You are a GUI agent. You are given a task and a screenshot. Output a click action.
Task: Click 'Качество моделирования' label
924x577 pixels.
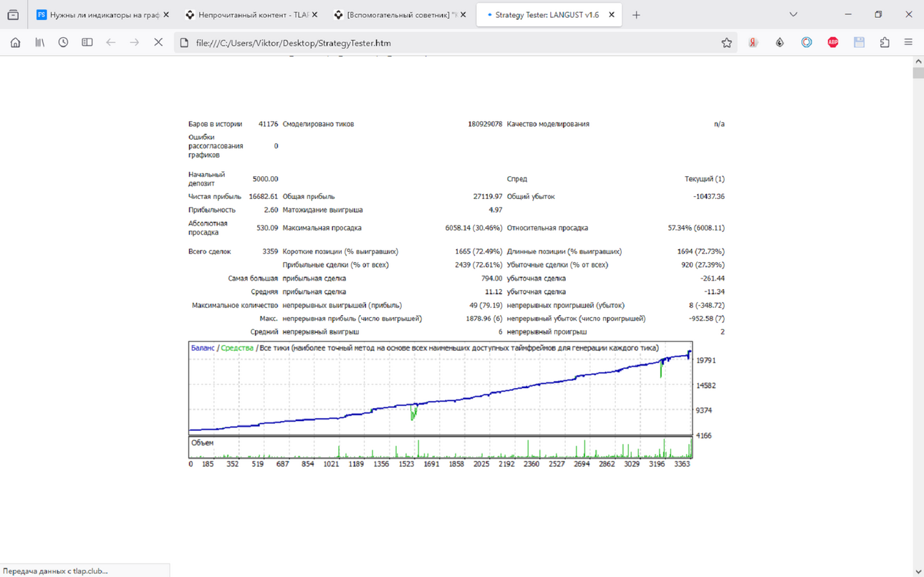coord(548,124)
